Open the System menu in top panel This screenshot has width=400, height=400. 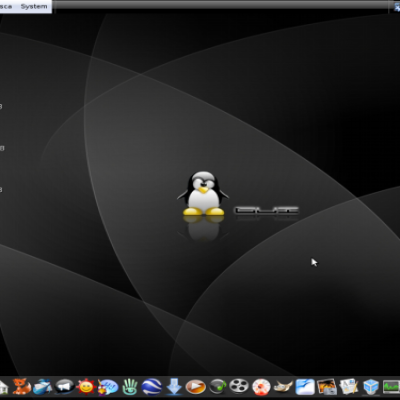coord(34,6)
